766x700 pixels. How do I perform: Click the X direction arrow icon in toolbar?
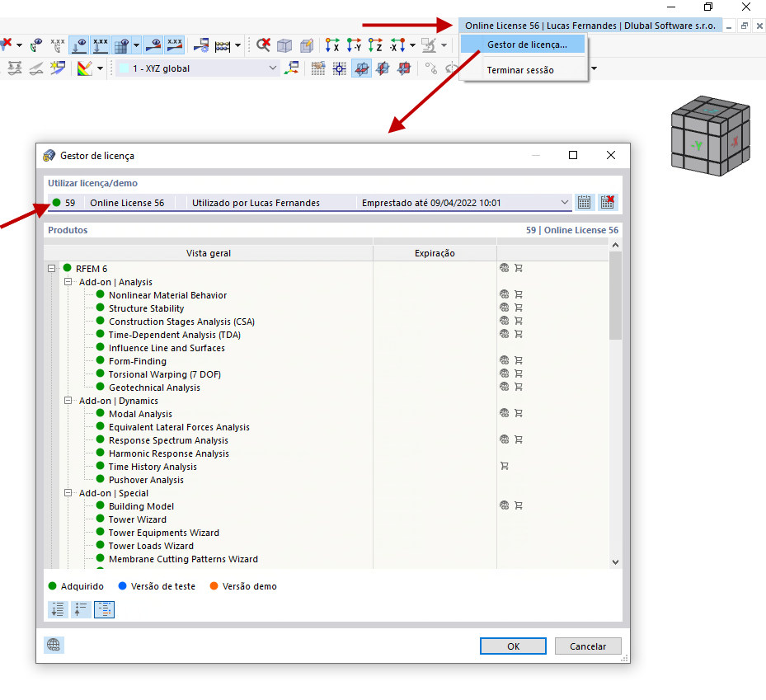point(330,45)
